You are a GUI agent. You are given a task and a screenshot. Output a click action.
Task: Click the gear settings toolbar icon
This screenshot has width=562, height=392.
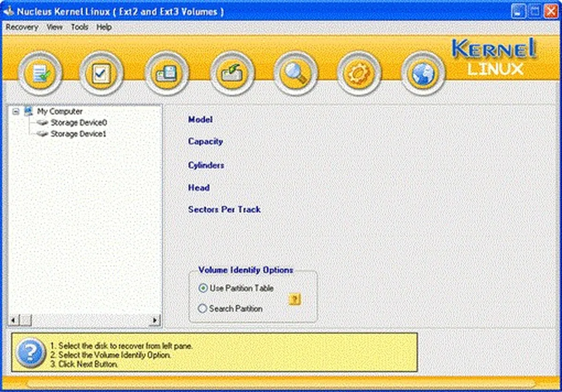click(x=359, y=73)
